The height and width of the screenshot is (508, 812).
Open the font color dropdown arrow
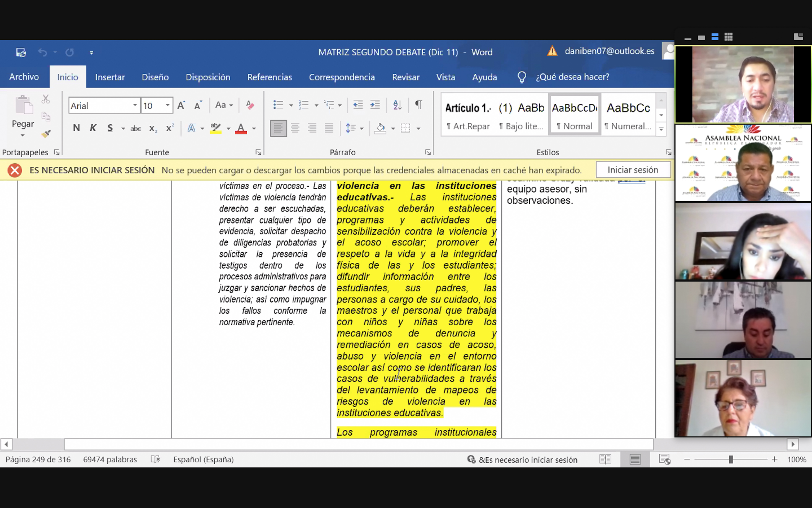(254, 129)
